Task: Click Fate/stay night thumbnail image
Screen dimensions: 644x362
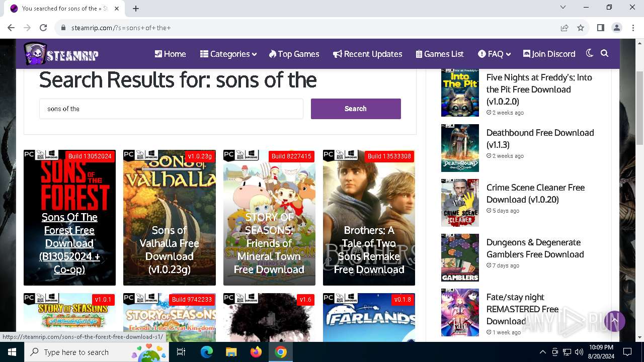Action: (x=460, y=312)
